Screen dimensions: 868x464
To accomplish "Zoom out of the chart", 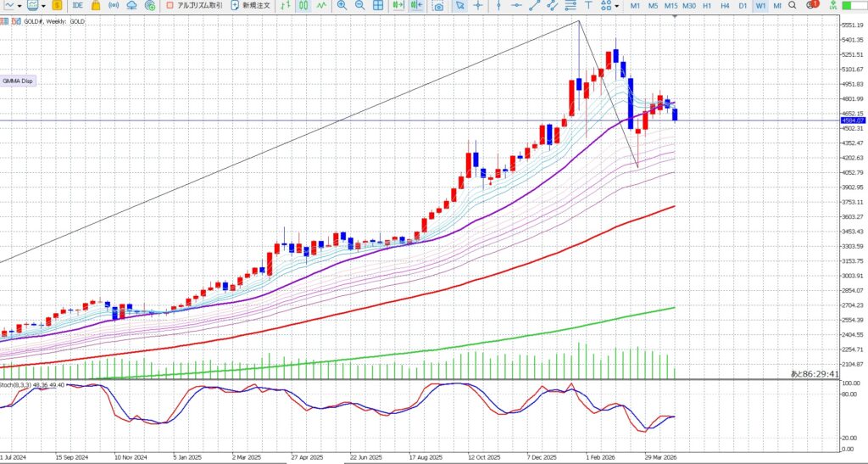I will [359, 6].
